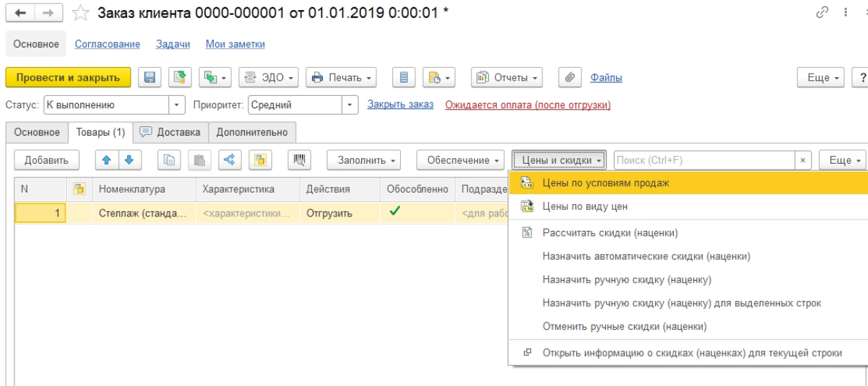Image resolution: width=868 pixels, height=386 pixels.
Task: Move row up with blue arrow
Action: click(105, 160)
